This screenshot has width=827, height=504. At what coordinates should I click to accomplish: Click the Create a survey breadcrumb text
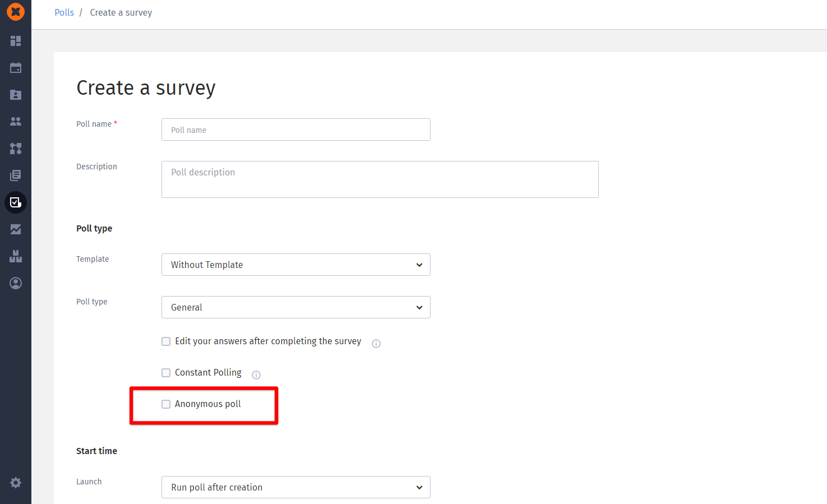tap(121, 12)
